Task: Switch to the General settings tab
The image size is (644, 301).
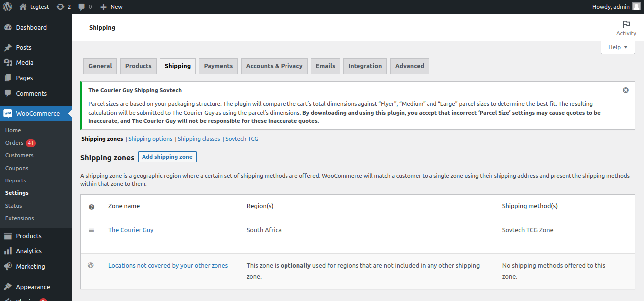Action: point(100,66)
